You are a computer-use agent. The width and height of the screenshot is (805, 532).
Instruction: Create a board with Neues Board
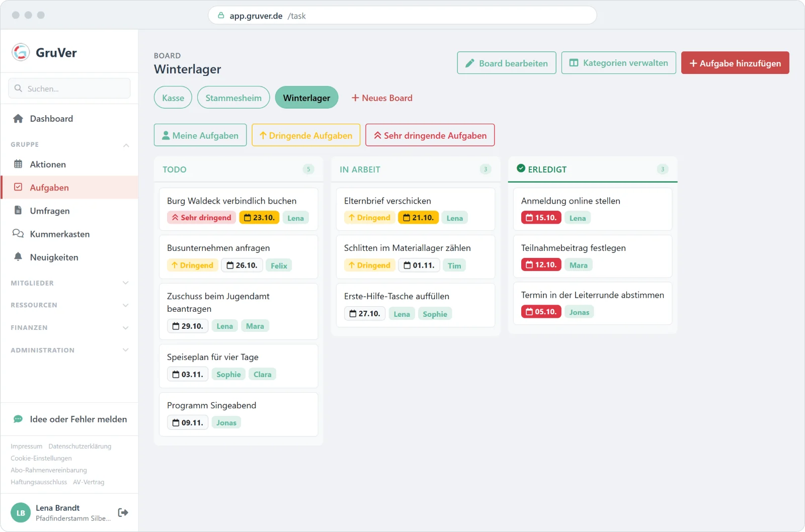tap(382, 98)
